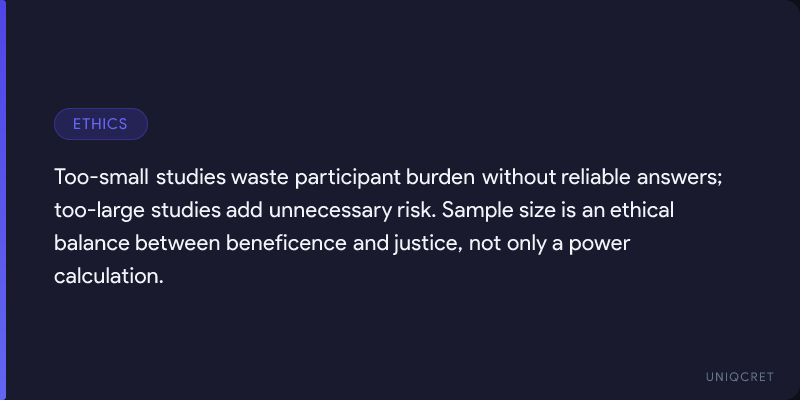Screen dimensions: 800x400
Task: Click the word "answers;" ending first line
Action: click(x=680, y=179)
